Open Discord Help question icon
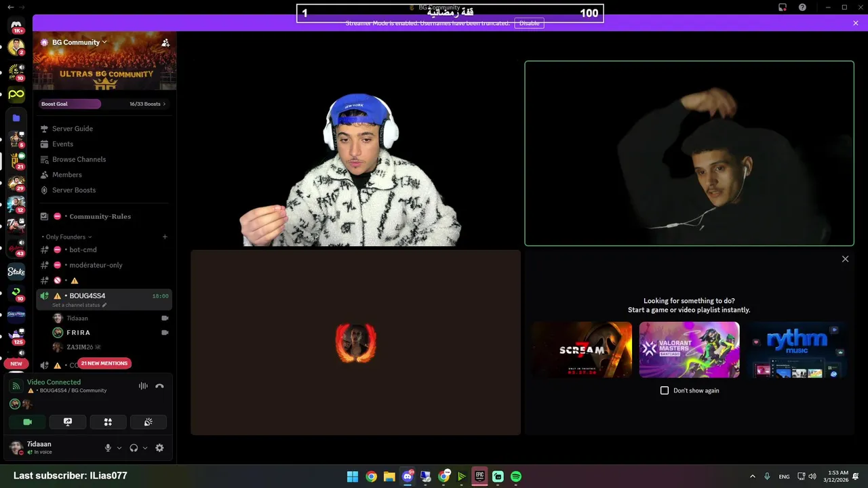Screen dimensions: 868x488 point(802,7)
